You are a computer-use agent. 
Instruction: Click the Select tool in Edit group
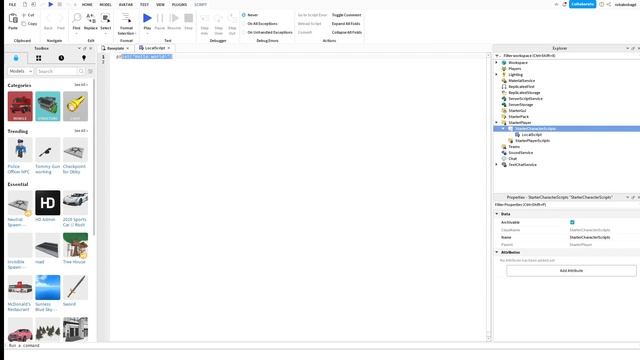pyautogui.click(x=106, y=18)
